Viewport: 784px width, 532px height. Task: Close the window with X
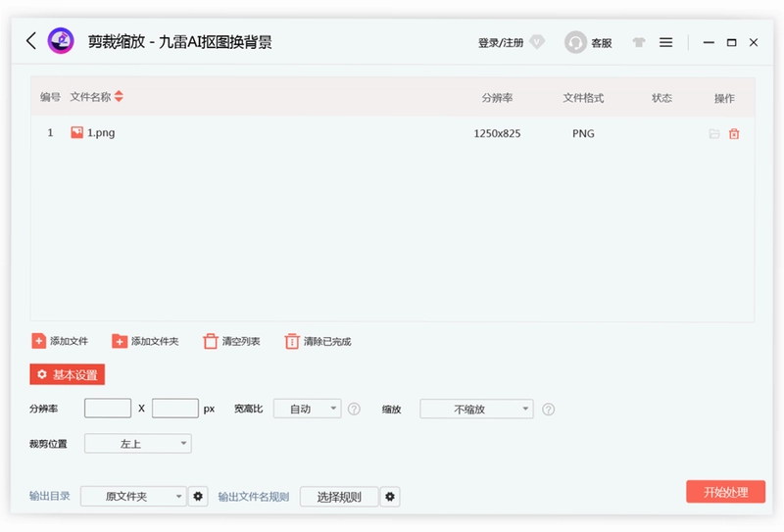754,42
